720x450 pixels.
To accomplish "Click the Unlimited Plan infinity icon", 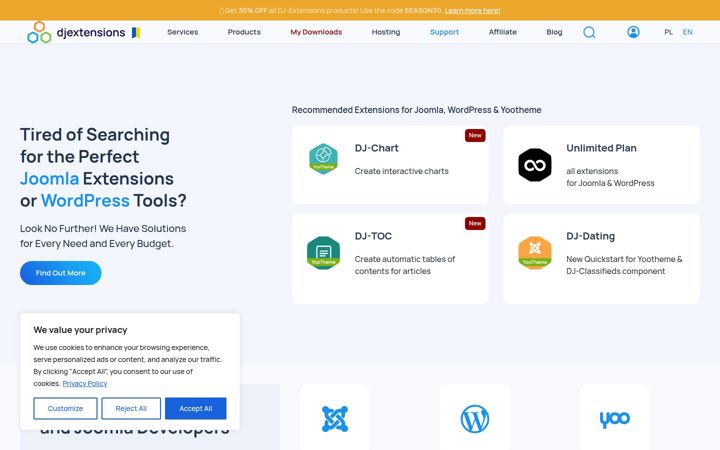I will (535, 165).
